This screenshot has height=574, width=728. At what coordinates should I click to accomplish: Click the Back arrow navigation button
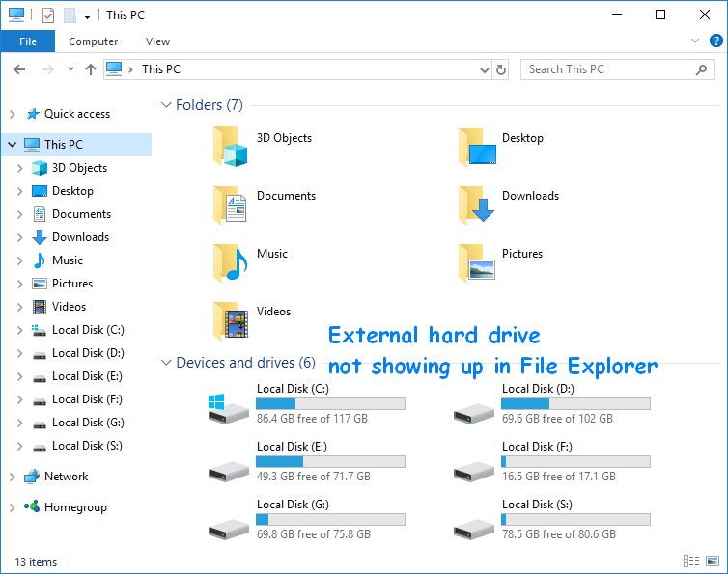pyautogui.click(x=19, y=69)
